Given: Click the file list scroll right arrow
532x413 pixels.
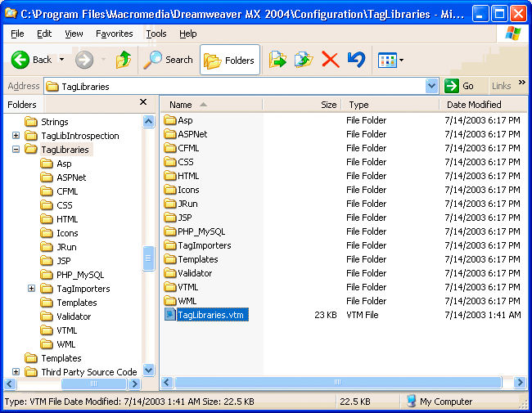Looking at the screenshot, I should 520,383.
